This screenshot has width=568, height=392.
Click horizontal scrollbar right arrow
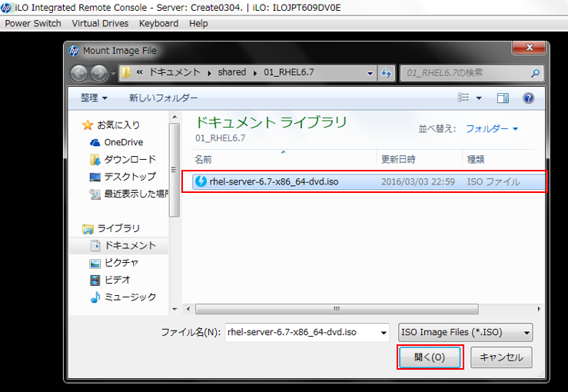pyautogui.click(x=539, y=309)
